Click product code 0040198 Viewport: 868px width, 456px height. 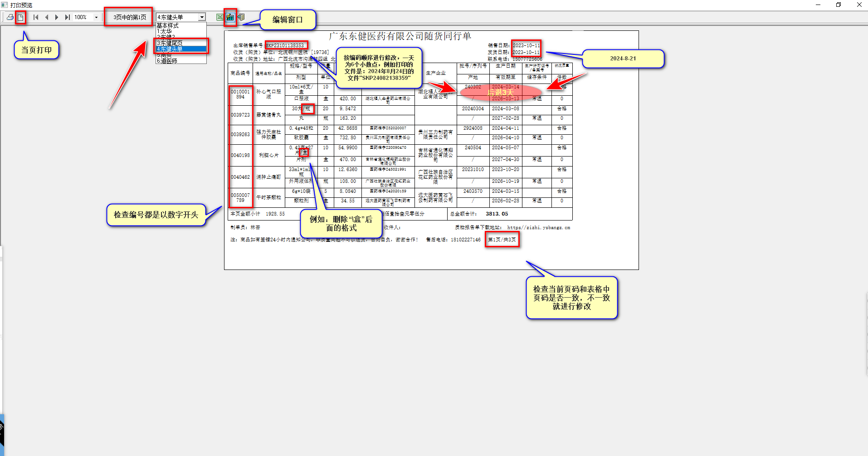coord(240,155)
